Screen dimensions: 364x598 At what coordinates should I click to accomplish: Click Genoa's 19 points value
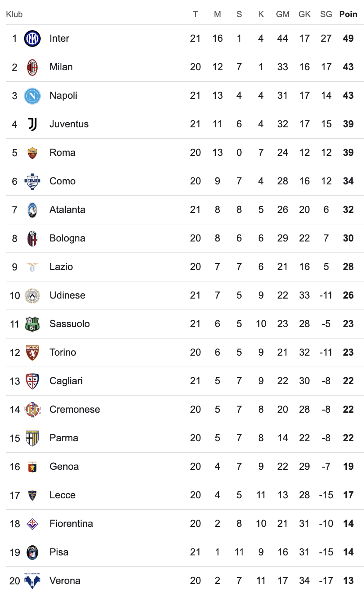(x=348, y=466)
